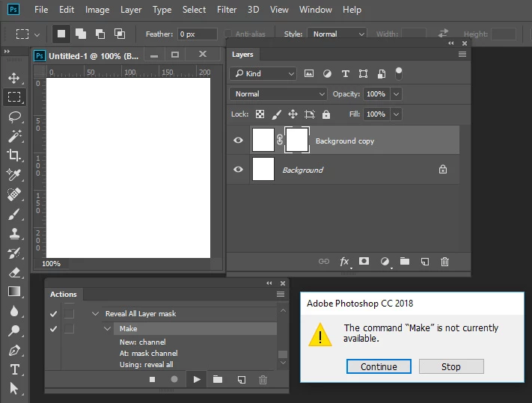Image resolution: width=532 pixels, height=403 pixels.
Task: Select the History Brush tool
Action: [x=14, y=253]
